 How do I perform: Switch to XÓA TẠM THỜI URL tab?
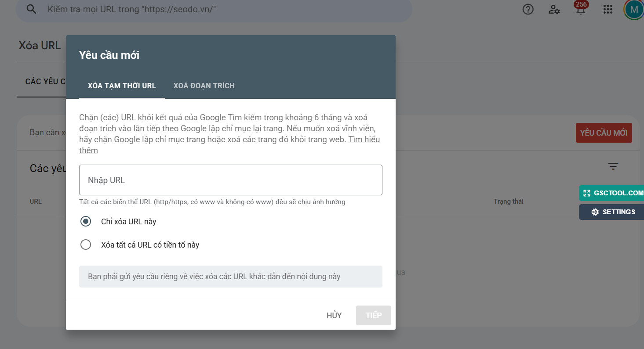[122, 86]
